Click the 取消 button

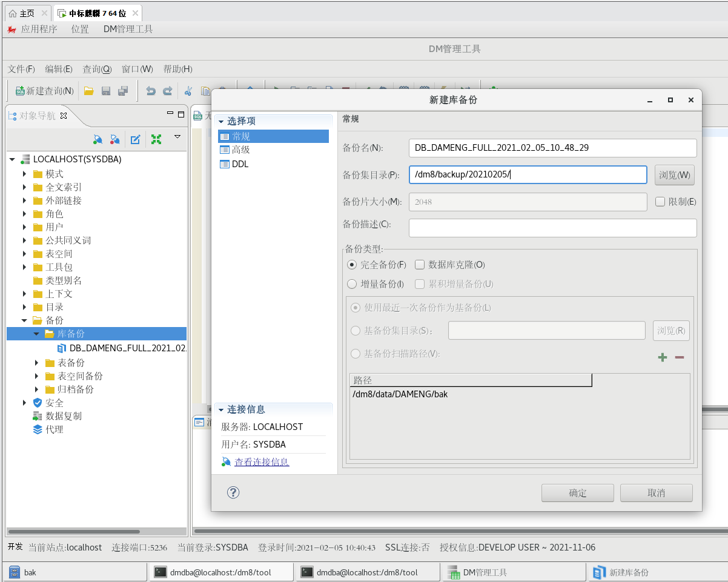point(656,493)
